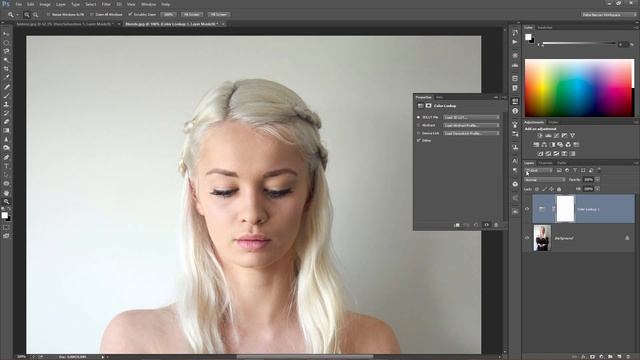Add a Brightness/Contrast adjustment
Screen dimensions: 640x360
540,136
